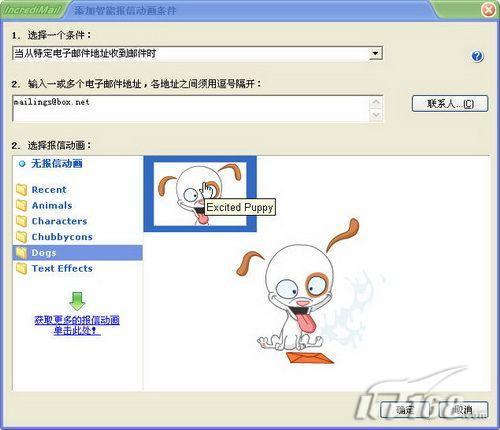Select the Characters category label
This screenshot has height=430, width=500.
[59, 221]
